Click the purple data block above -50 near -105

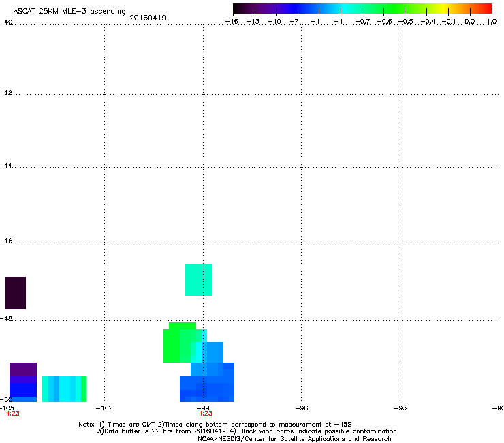click(x=23, y=369)
